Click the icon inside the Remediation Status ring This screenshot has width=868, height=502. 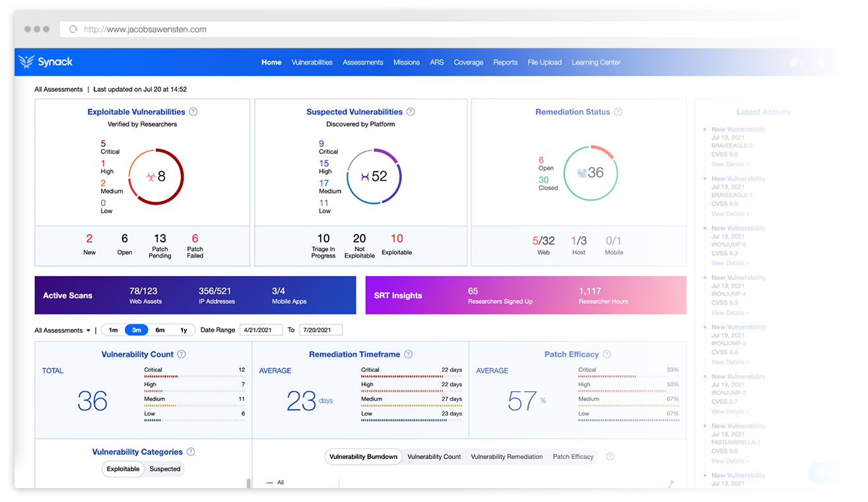582,173
